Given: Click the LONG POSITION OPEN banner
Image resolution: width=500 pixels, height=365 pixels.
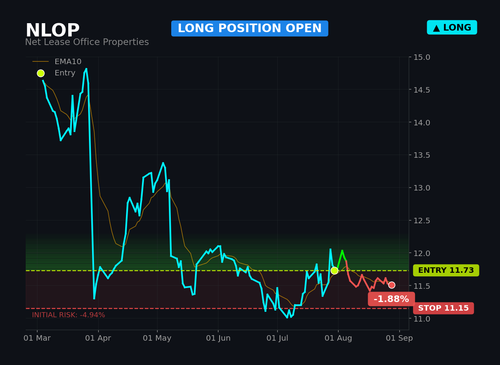Looking at the screenshot, I should click(x=250, y=28).
